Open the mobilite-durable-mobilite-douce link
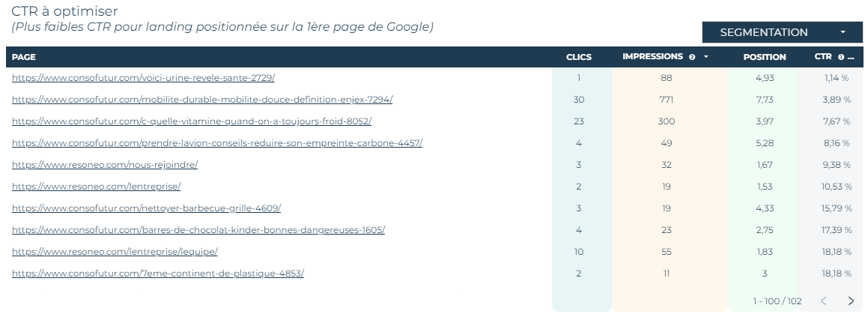The image size is (868, 317). [202, 100]
